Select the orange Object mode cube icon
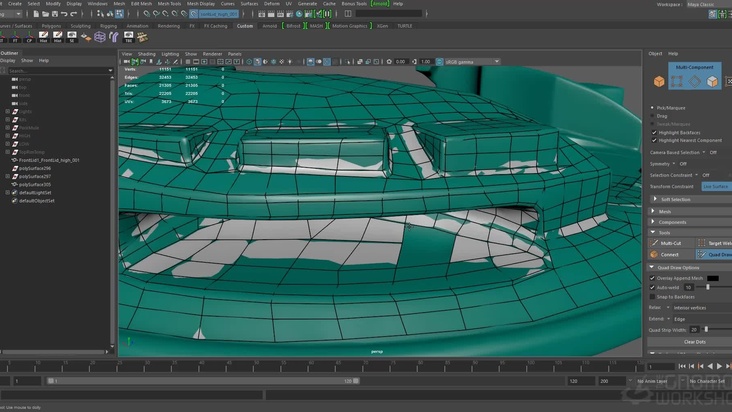The width and height of the screenshot is (732, 412). pyautogui.click(x=659, y=82)
